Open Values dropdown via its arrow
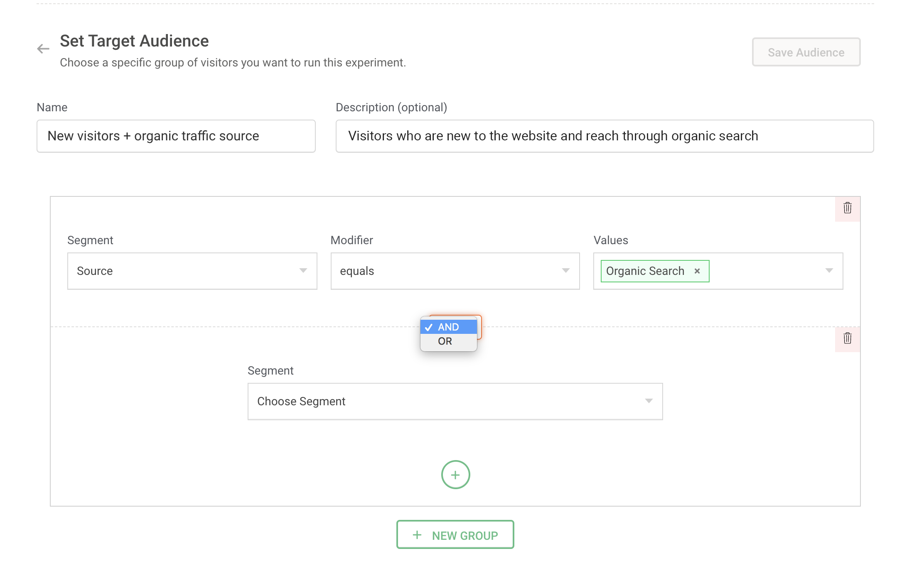924x583 pixels. click(x=829, y=271)
